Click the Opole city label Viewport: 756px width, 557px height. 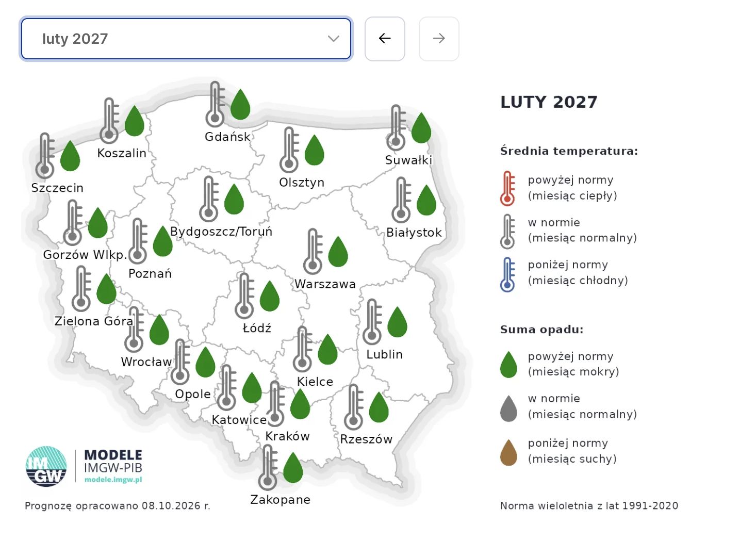(x=193, y=395)
